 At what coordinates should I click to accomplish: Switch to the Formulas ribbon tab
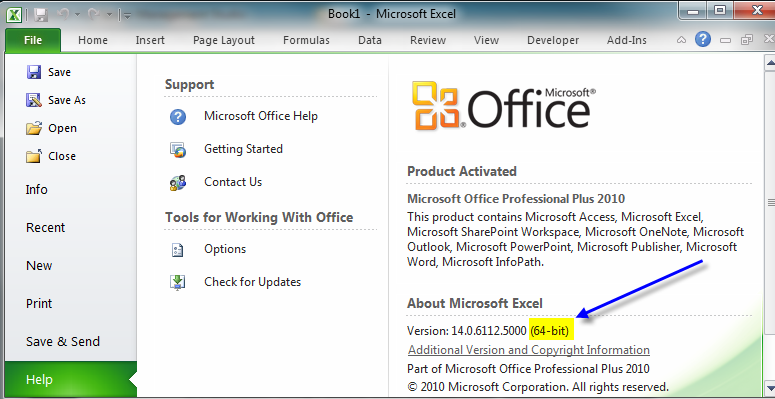coord(306,41)
